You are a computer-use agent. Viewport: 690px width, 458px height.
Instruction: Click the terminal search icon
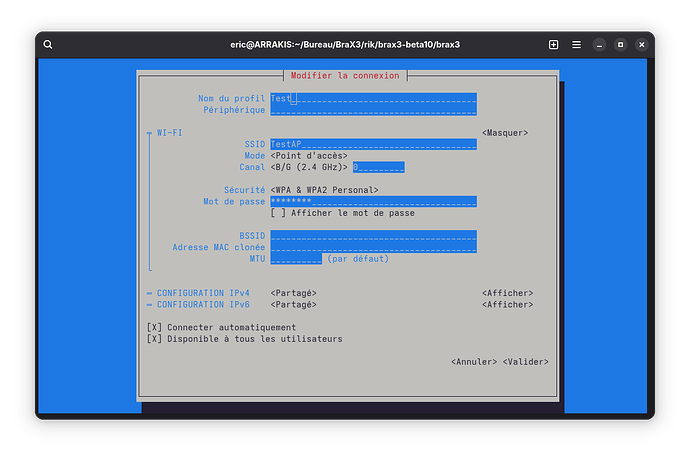(48, 45)
